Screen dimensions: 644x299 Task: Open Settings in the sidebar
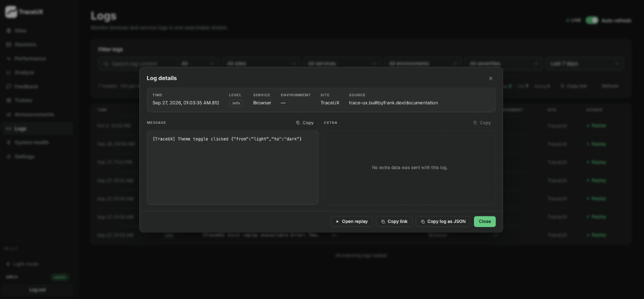pyautogui.click(x=38, y=157)
